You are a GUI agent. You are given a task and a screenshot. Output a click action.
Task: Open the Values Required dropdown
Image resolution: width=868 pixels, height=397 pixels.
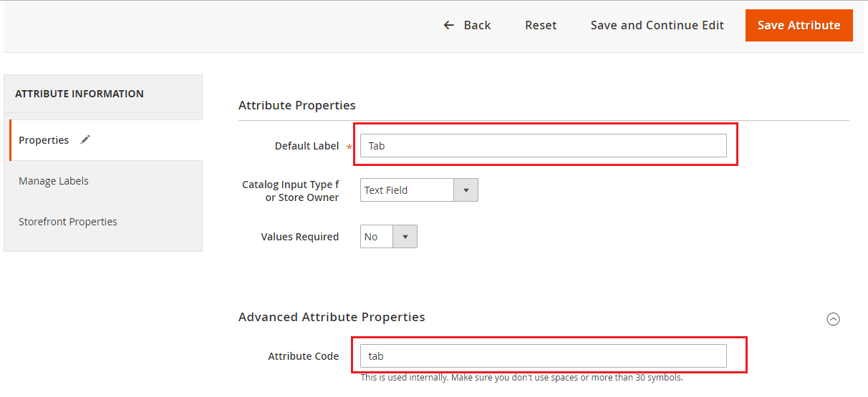388,237
